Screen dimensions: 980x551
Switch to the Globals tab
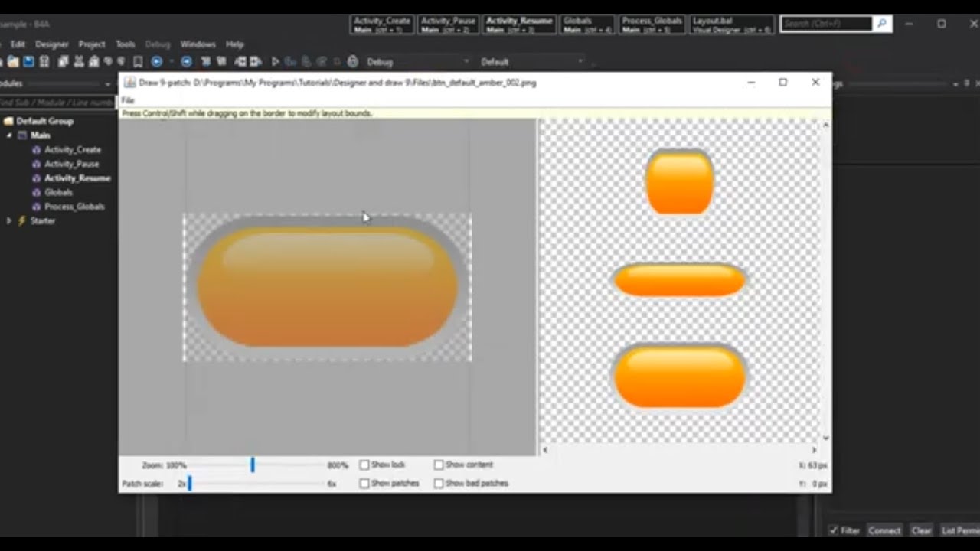(x=587, y=24)
